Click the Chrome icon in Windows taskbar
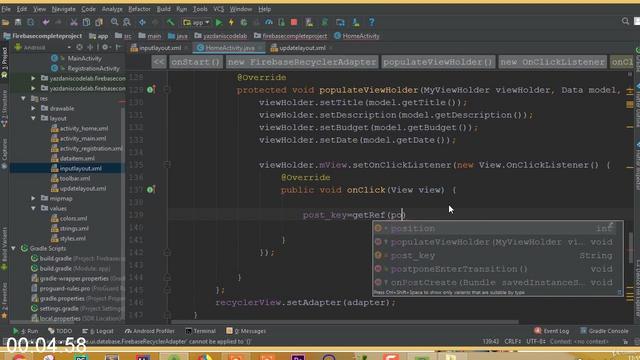The height and width of the screenshot is (360, 640). (x=19, y=358)
